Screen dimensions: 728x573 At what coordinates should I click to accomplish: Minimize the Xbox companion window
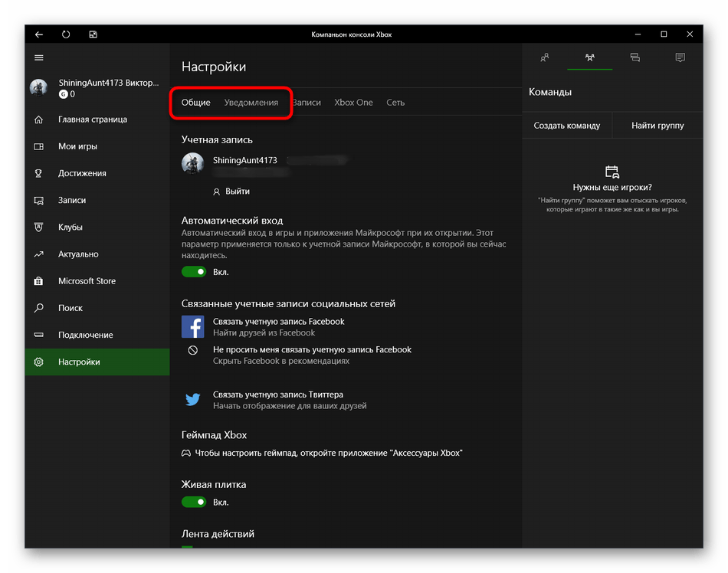click(638, 34)
